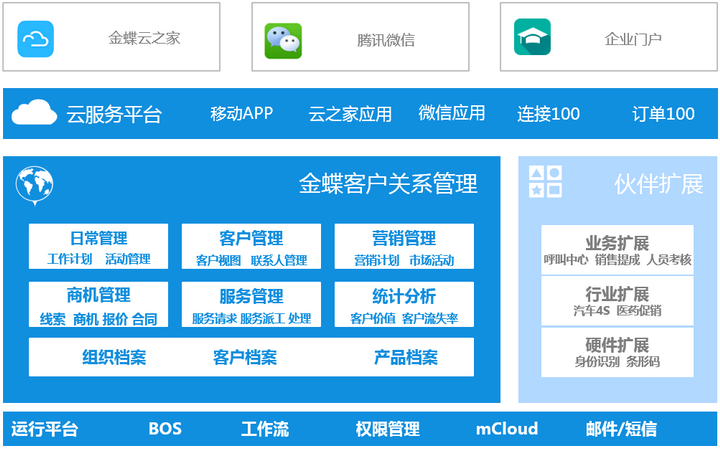
Task: Select the 金蝶云之家 label
Action: pos(144,38)
